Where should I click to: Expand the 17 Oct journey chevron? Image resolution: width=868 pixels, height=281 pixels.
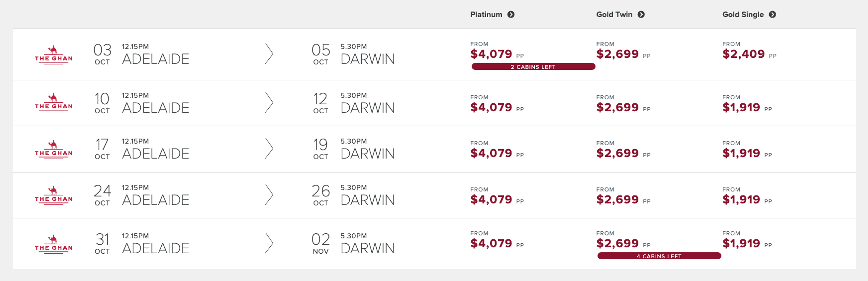pos(269,149)
